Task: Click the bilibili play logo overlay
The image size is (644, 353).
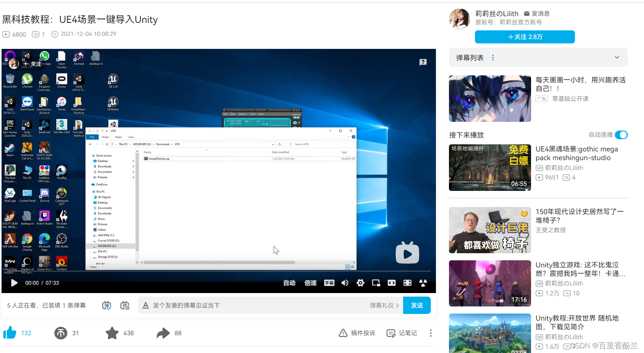Action: tap(407, 253)
